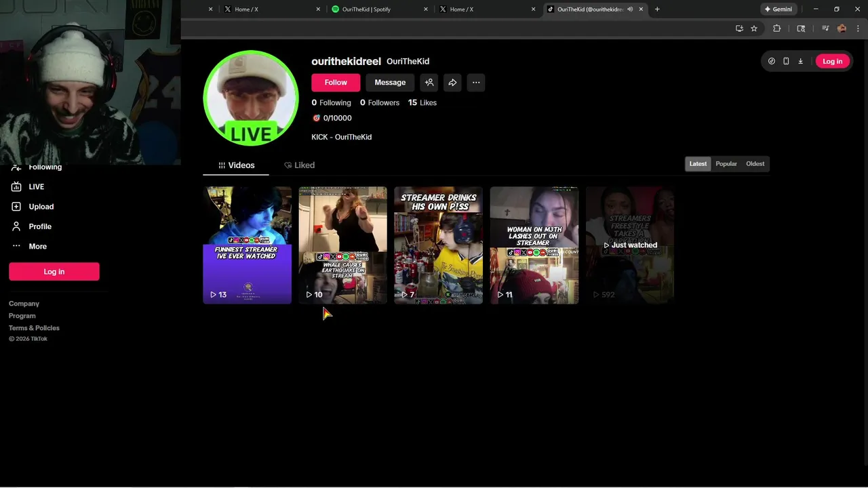
Task: Click the 0 Following count
Action: tap(331, 103)
